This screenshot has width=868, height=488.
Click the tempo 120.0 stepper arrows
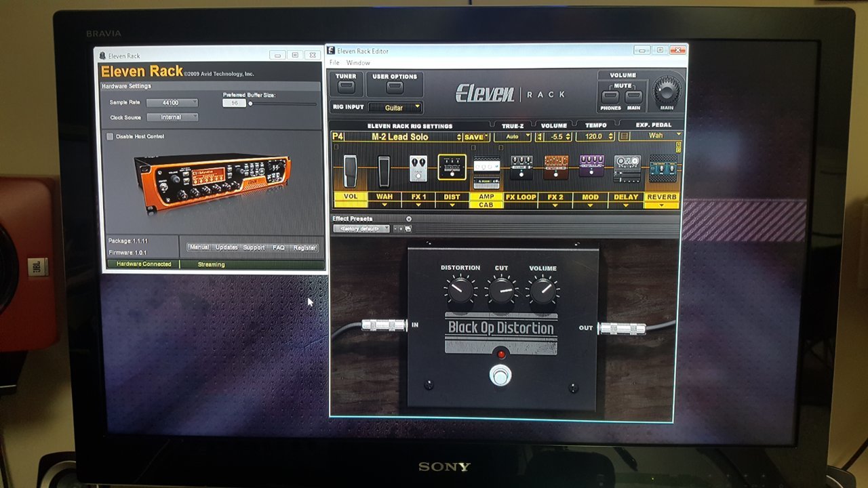[611, 136]
